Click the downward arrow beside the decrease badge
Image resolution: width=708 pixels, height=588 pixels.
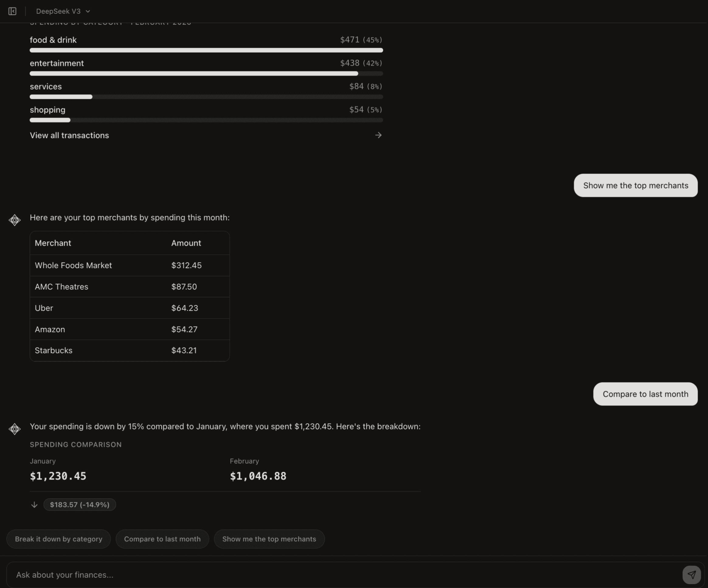point(34,504)
